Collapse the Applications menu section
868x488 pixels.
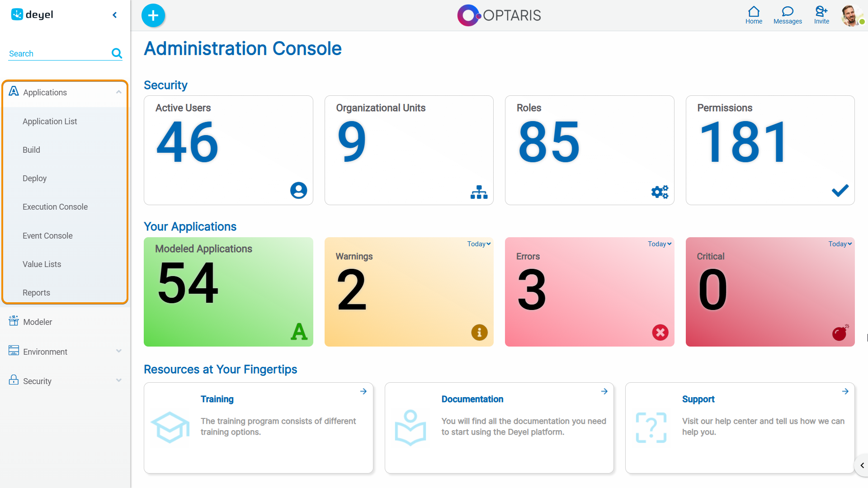point(118,92)
